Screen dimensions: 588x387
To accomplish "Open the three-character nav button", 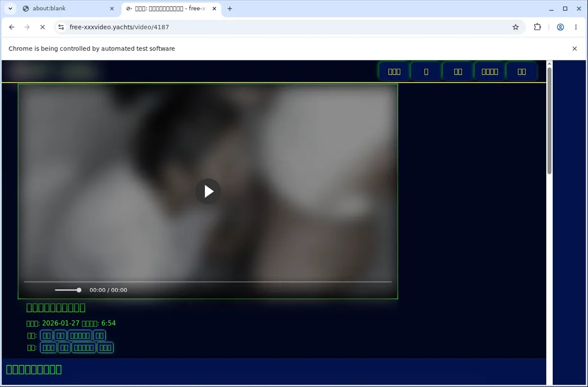I will coord(394,72).
